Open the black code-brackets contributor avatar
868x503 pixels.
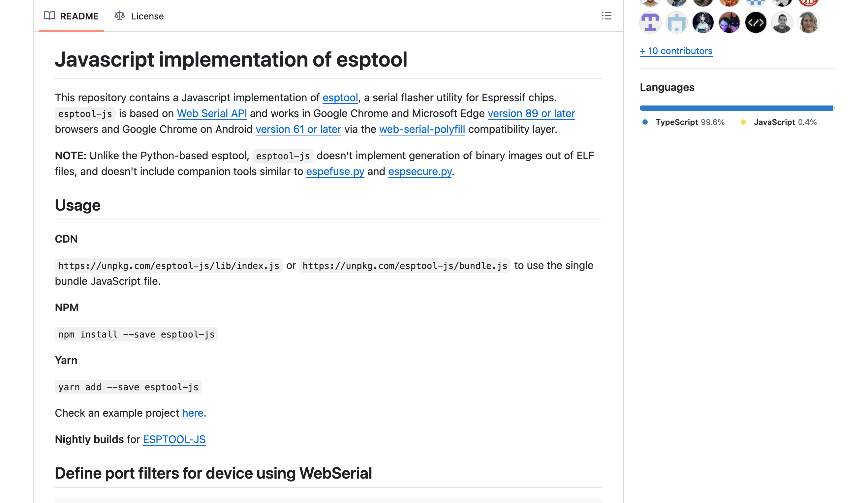pyautogui.click(x=756, y=23)
